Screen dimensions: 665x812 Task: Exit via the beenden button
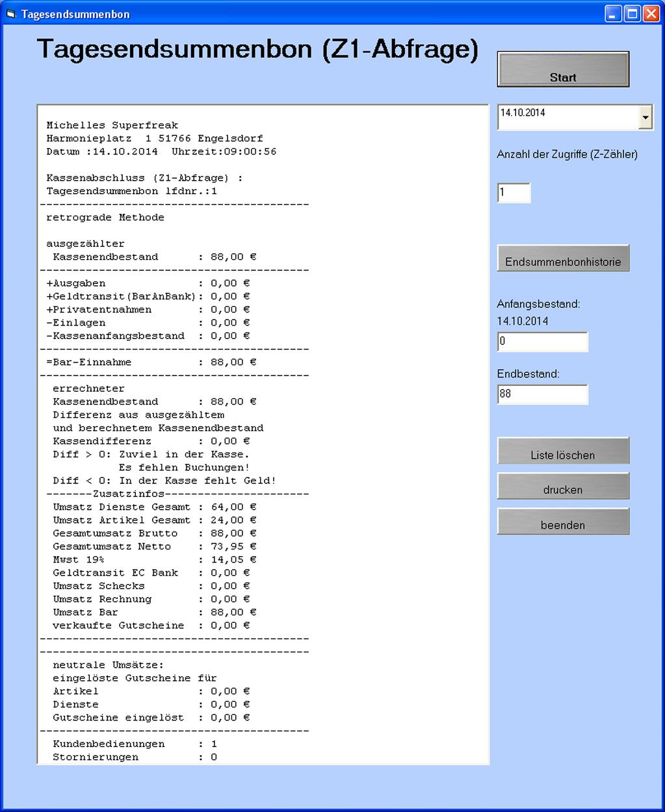(563, 522)
